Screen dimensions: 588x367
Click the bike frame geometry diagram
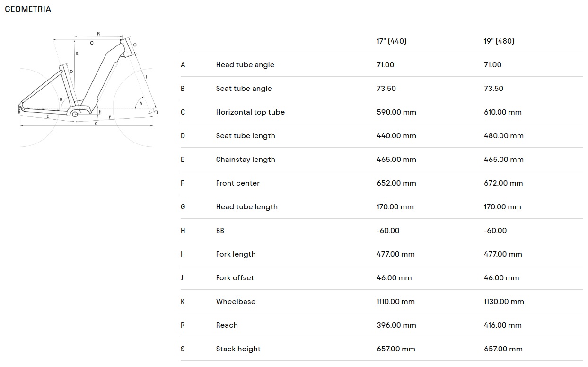[x=88, y=89]
